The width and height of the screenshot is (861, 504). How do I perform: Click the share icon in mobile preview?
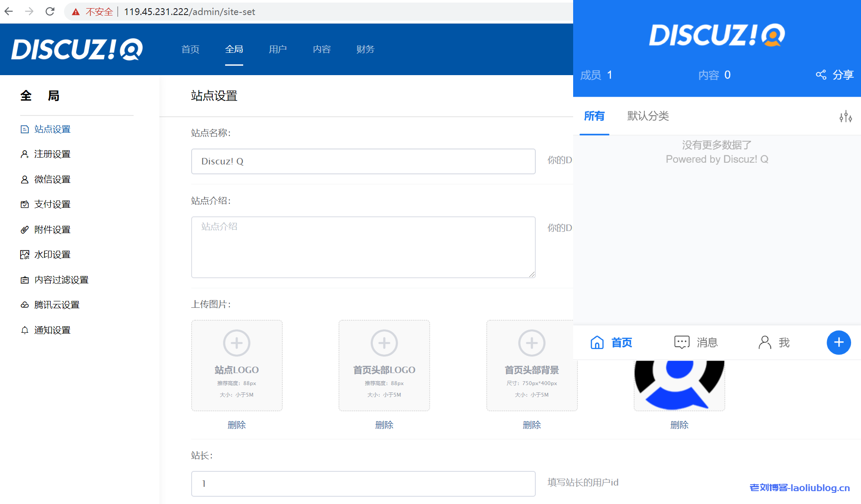click(x=821, y=75)
